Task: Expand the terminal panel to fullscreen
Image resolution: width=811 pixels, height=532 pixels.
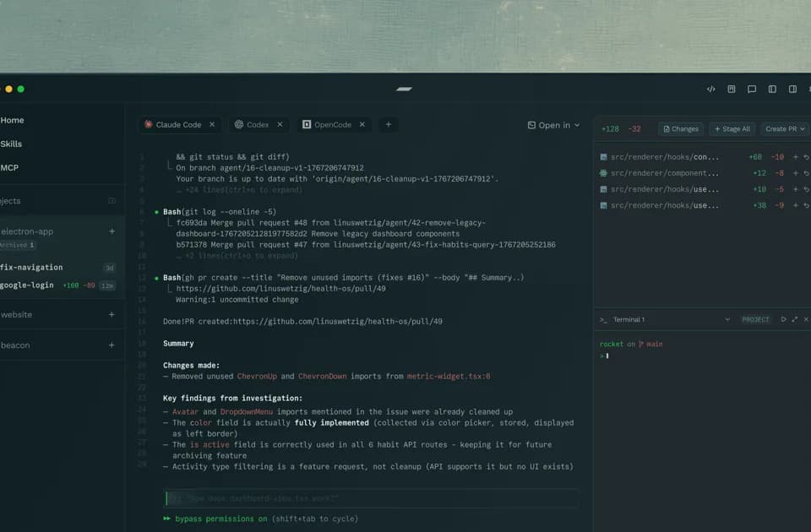Action: 794,319
